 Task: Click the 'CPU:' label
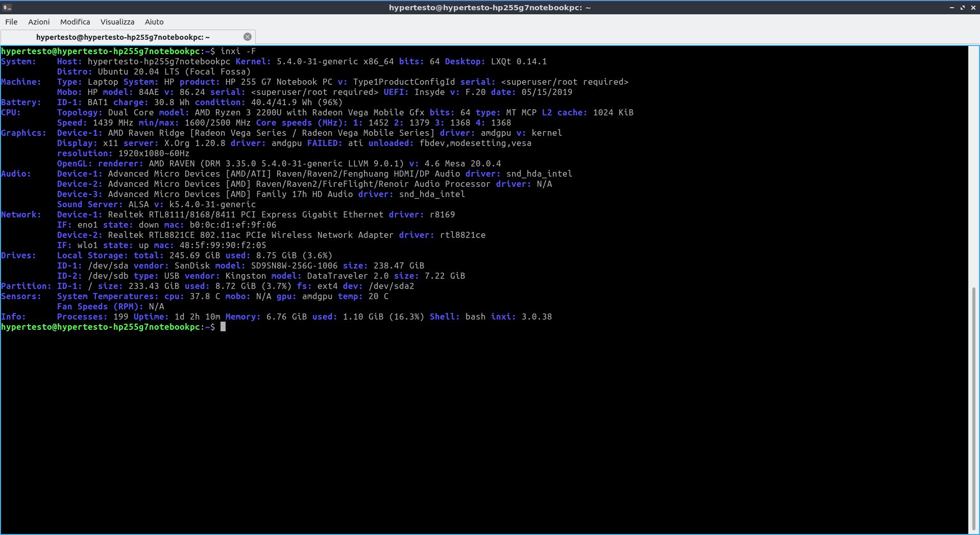[11, 112]
